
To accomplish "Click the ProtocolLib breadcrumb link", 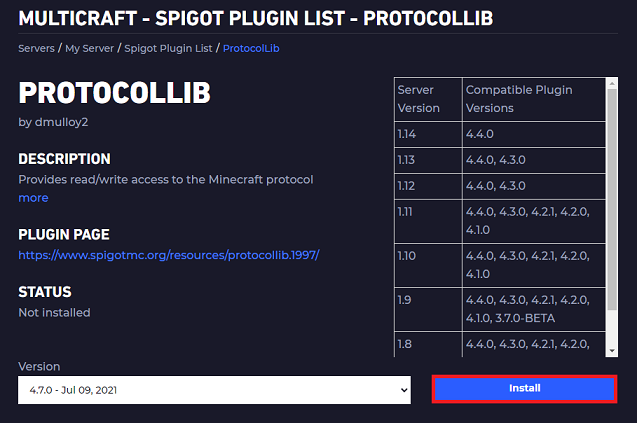I will (x=249, y=48).
